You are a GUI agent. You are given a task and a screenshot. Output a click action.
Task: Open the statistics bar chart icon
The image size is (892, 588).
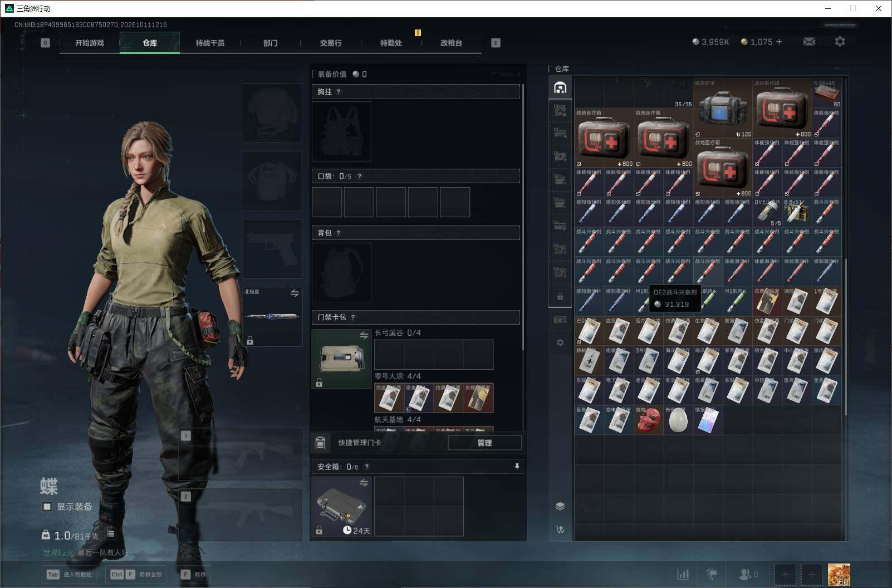pos(683,574)
